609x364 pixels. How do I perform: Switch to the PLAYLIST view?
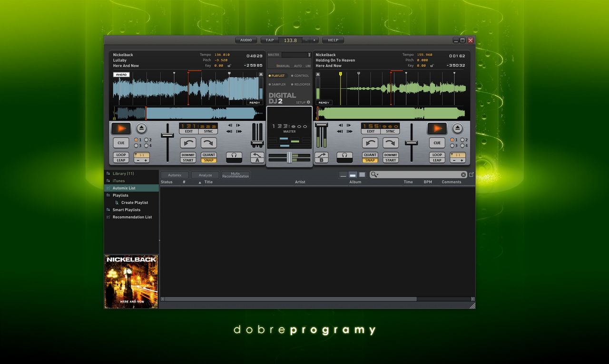click(276, 76)
